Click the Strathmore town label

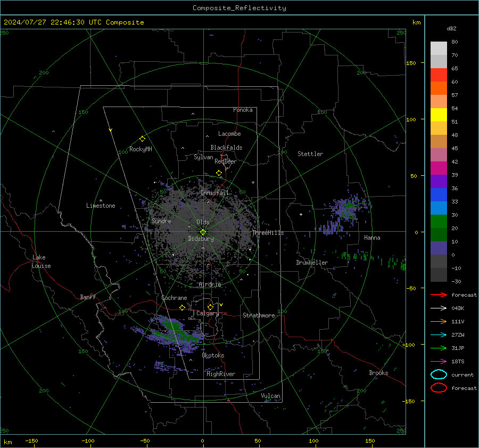pos(259,315)
